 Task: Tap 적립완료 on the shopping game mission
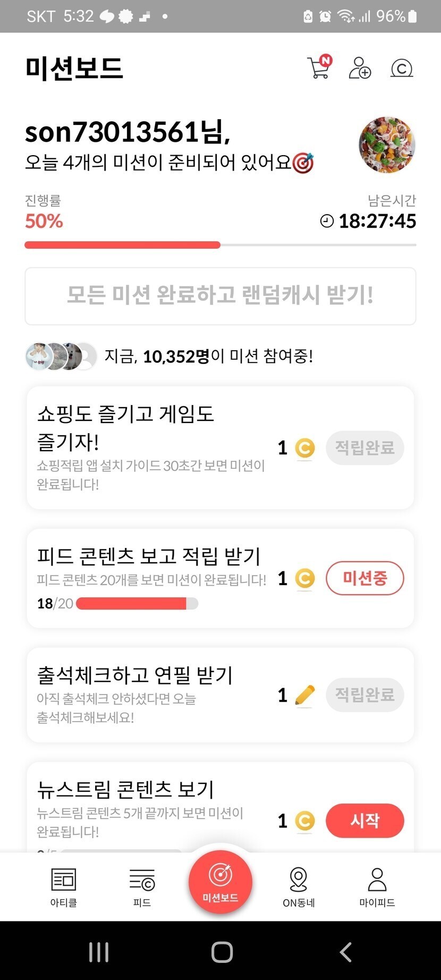click(364, 447)
